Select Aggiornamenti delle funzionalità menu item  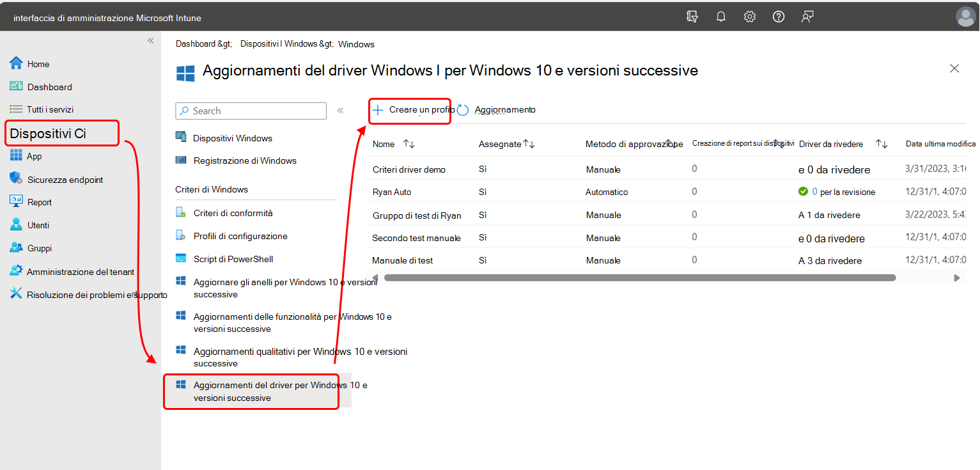pos(293,322)
